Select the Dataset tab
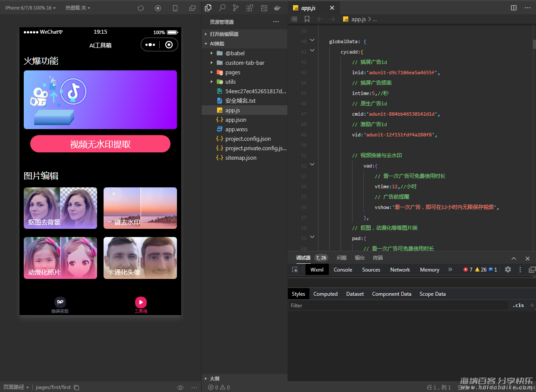 coord(355,294)
